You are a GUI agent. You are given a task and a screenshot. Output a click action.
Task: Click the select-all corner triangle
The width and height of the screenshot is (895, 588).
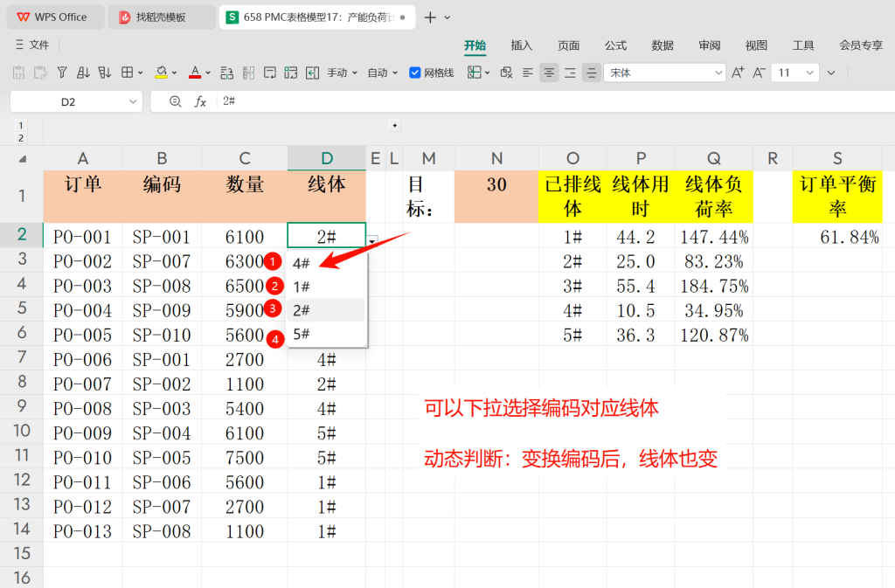(22, 159)
